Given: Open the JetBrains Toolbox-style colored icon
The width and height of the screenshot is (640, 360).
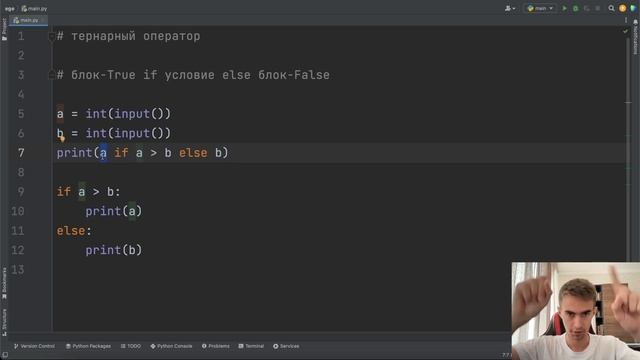Looking at the screenshot, I should (633, 8).
